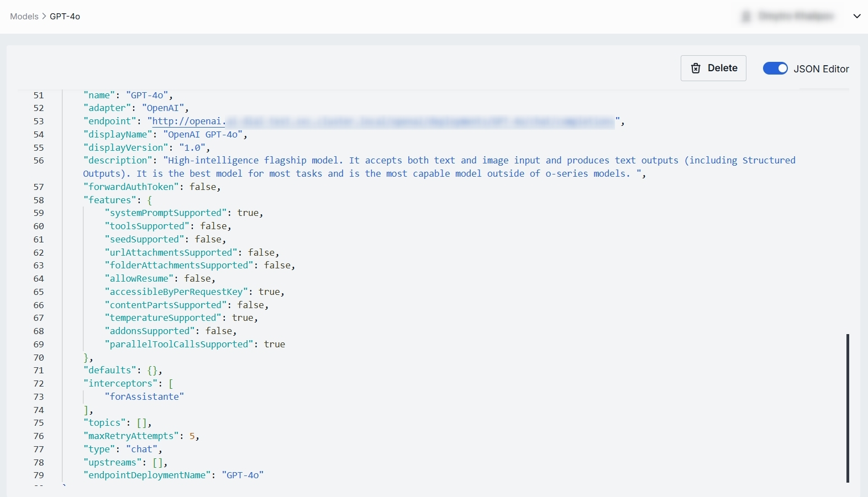Click the "forAssistante" interceptor value

tap(144, 397)
